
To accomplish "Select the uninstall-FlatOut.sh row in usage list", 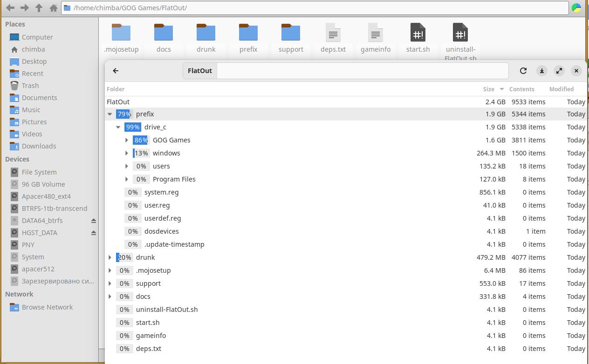I will click(346, 310).
